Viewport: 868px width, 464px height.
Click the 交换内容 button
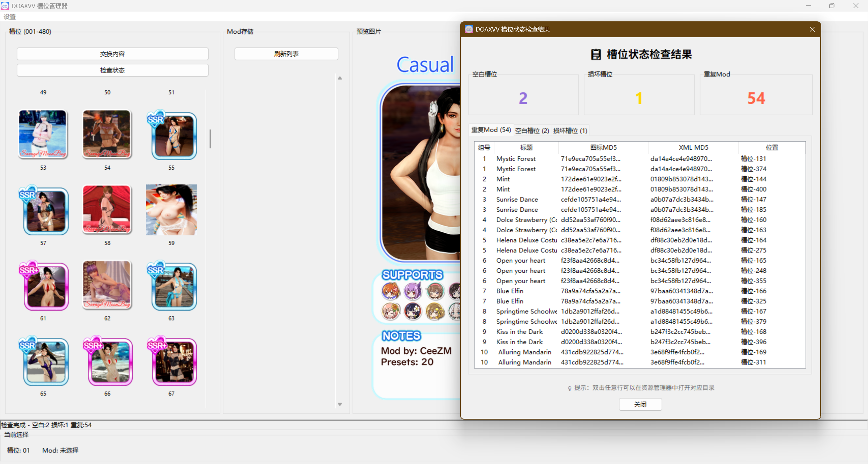pos(113,54)
